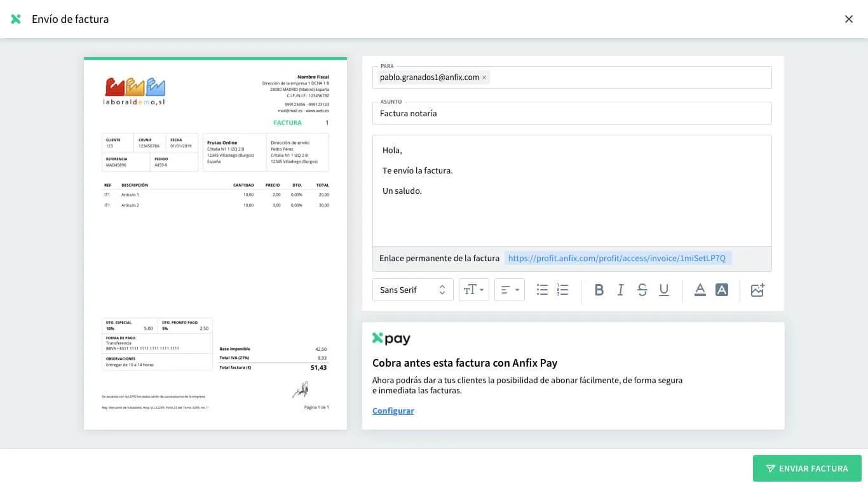
Task: Click the Anfix Pay logo
Action: pyautogui.click(x=391, y=339)
